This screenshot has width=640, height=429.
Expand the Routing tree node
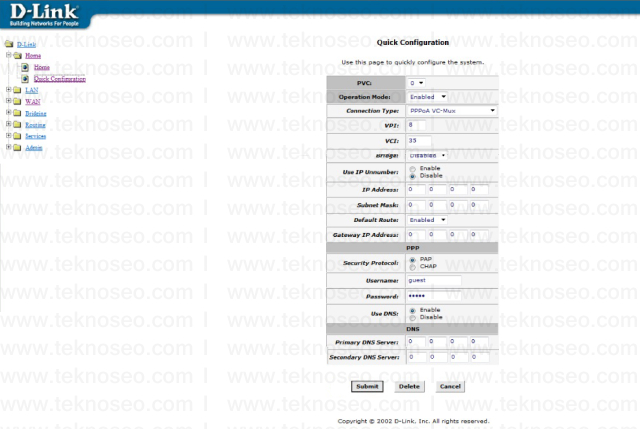[8, 123]
